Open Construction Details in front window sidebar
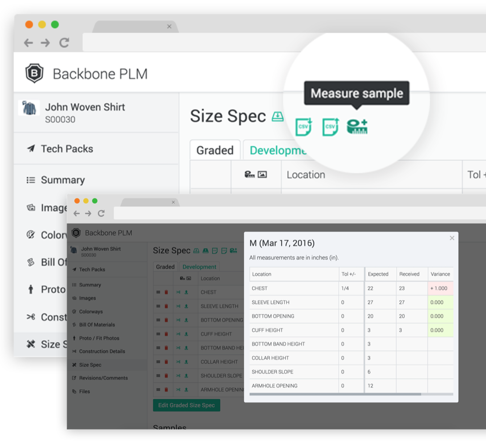The image size is (486, 448). coord(107,351)
